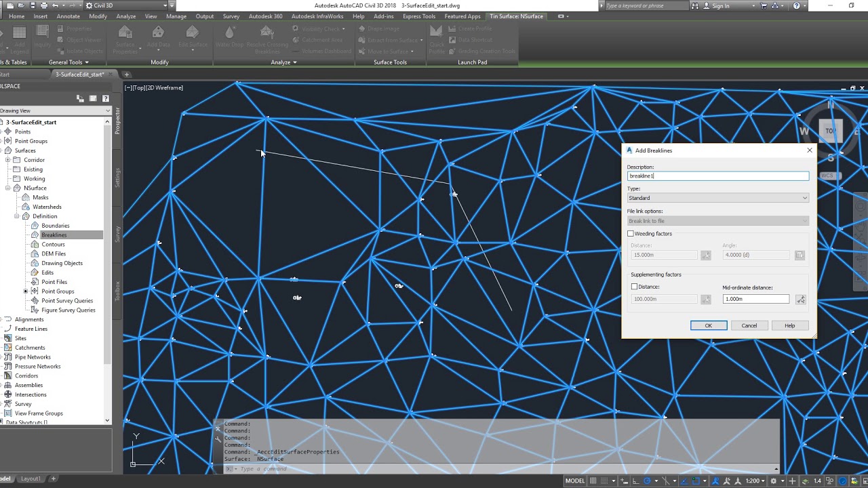Toggle object snap in status bar
The height and width of the screenshot is (488, 868).
pyautogui.click(x=696, y=481)
